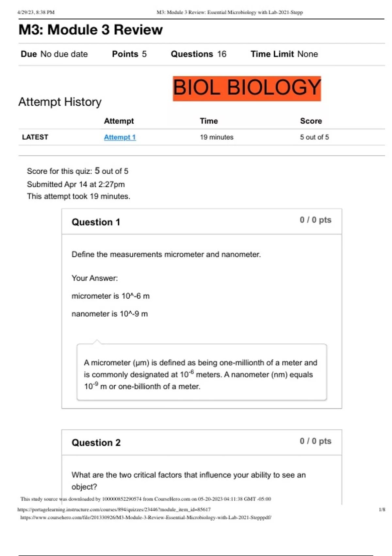
Task: Click the Time Limit None label
Action: (284, 54)
